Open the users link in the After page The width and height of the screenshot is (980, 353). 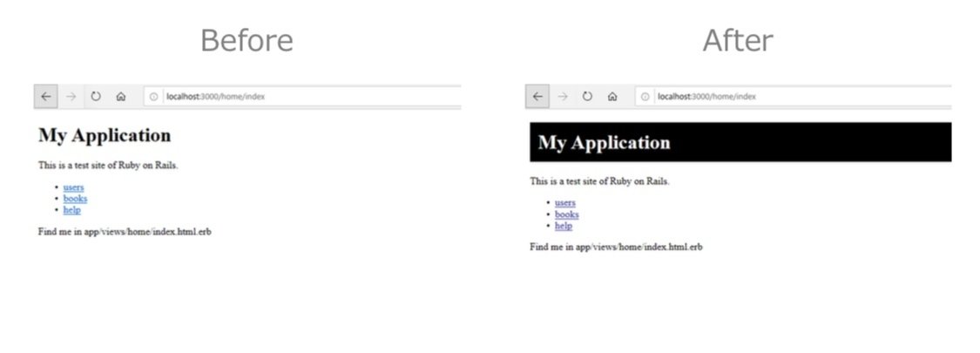click(x=565, y=203)
